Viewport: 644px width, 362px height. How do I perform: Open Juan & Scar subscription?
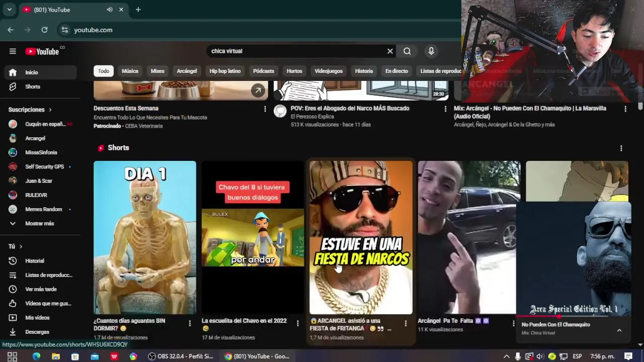click(x=40, y=181)
